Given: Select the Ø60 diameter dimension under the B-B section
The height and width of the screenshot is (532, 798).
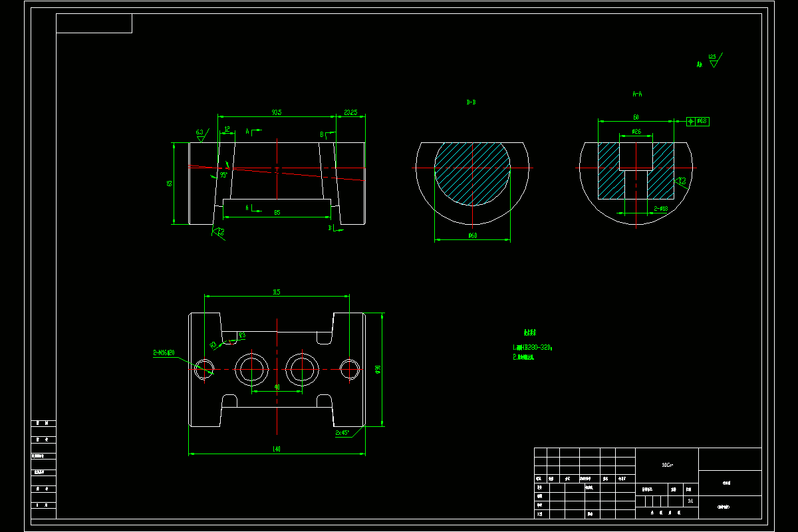Looking at the screenshot, I should (x=473, y=235).
